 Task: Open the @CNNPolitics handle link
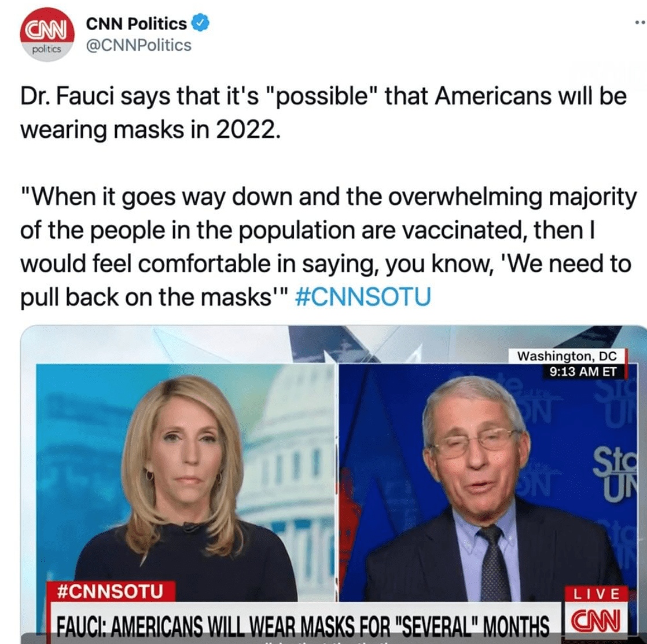(x=139, y=45)
